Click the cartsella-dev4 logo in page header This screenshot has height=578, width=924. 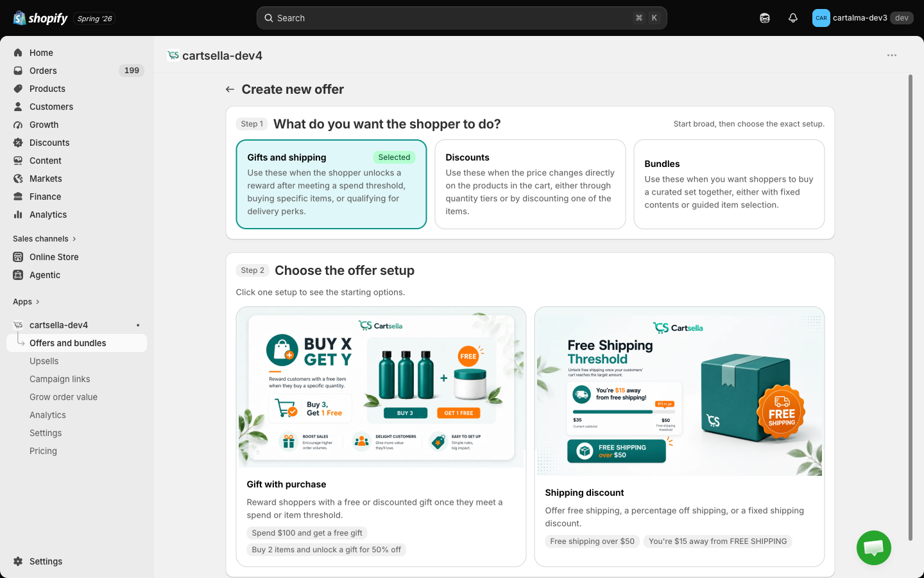[x=173, y=55]
